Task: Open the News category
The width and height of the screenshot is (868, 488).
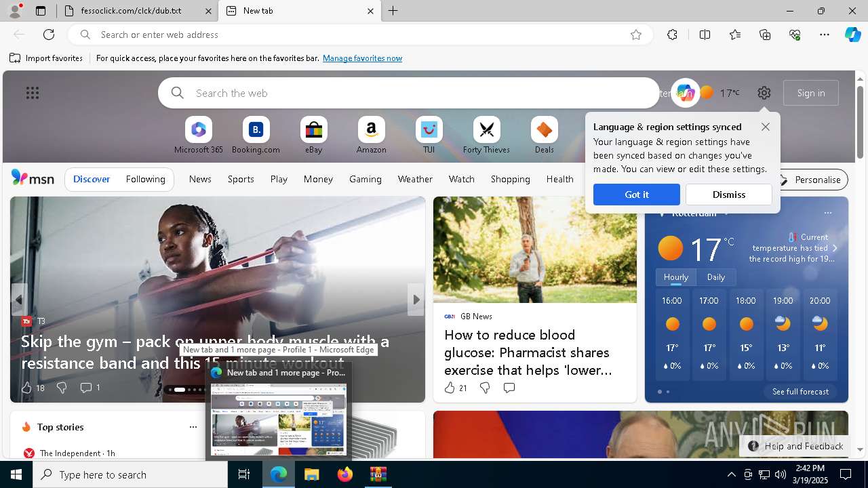Action: [x=200, y=179]
